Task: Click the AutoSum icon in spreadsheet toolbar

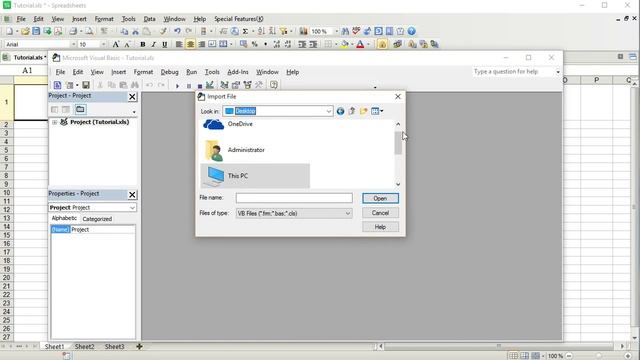Action: [x=245, y=31]
